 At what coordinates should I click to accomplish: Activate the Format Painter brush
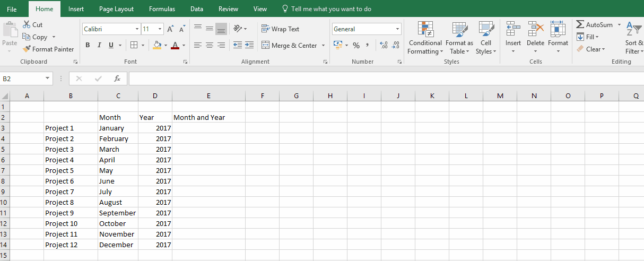point(27,49)
